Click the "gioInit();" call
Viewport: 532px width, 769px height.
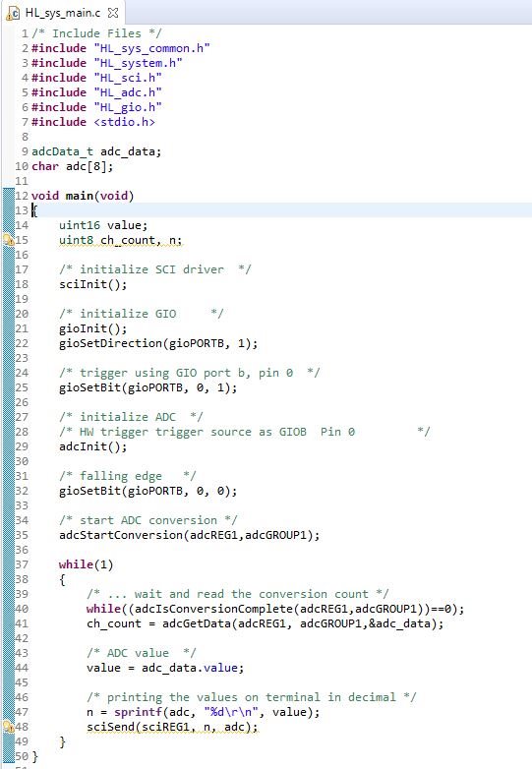(x=92, y=328)
